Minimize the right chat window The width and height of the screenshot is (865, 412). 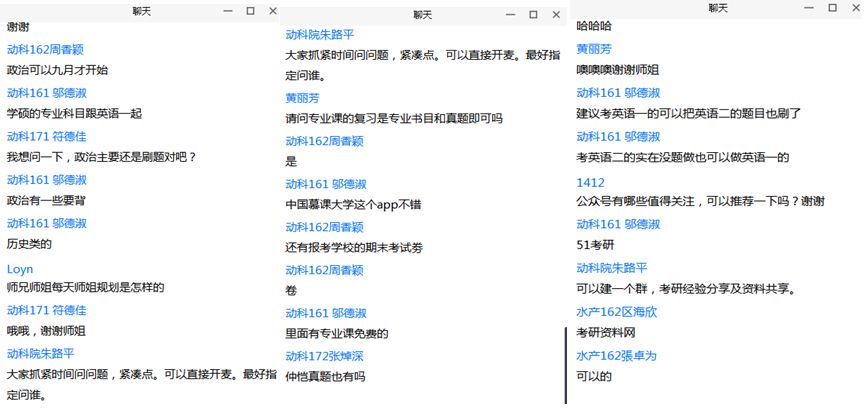coord(806,8)
